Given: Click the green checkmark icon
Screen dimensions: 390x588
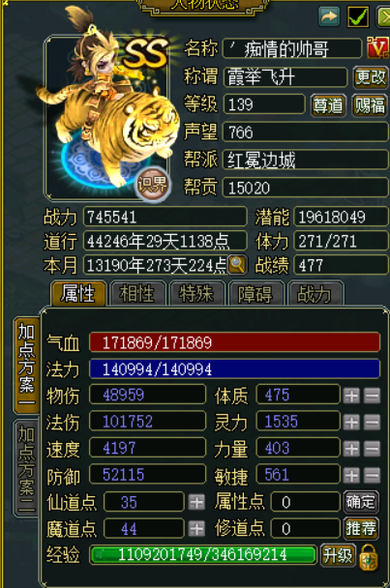Looking at the screenshot, I should point(358,16).
